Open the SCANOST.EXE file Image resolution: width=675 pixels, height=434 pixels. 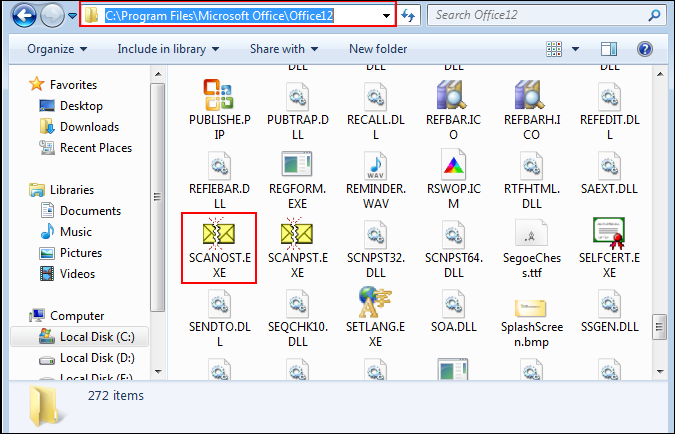pyautogui.click(x=219, y=248)
